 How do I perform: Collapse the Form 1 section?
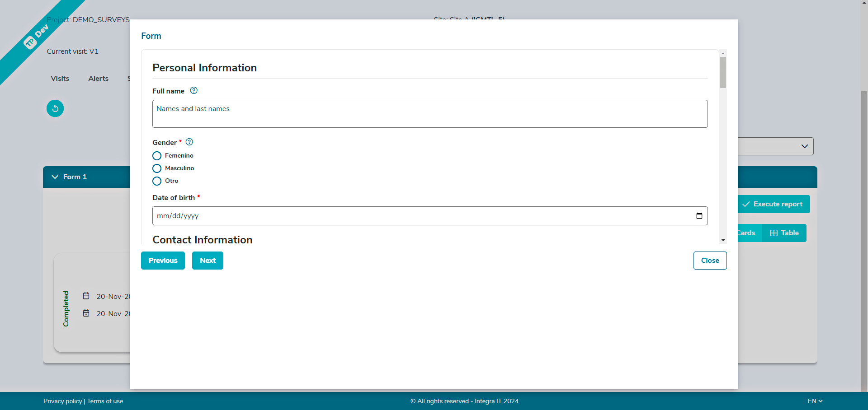pos(55,177)
